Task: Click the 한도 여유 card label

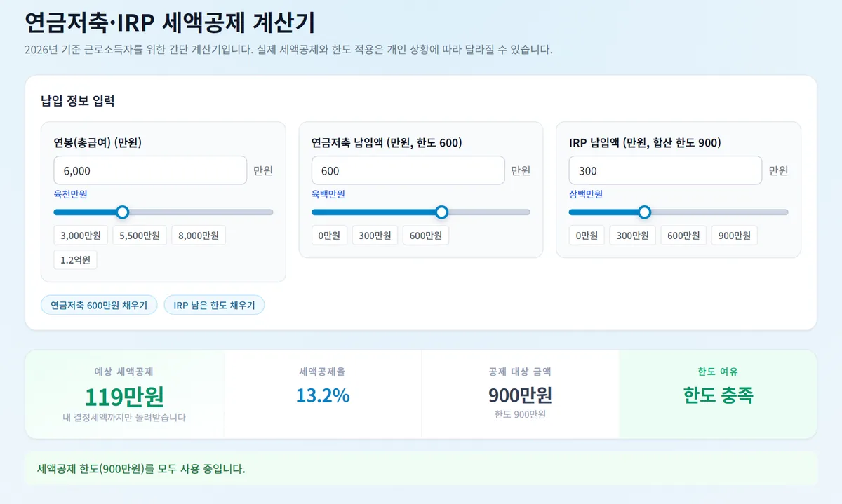Action: tap(719, 372)
